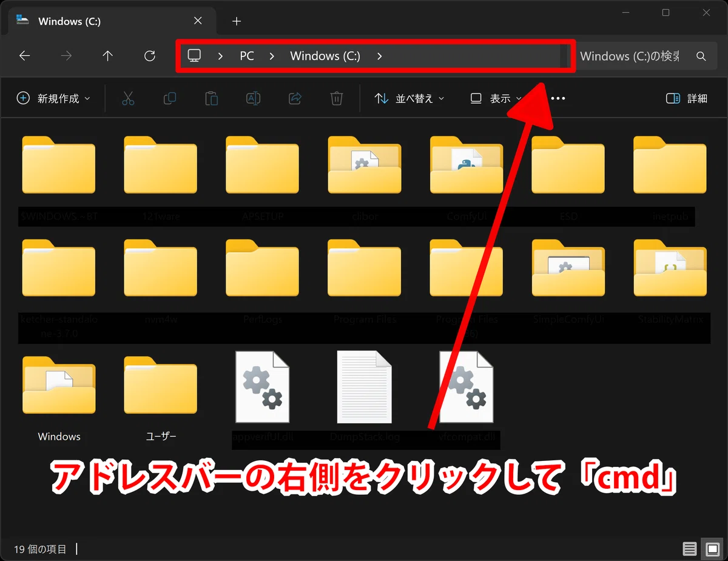
Task: Click Windows (C:) in the breadcrumb path
Action: pyautogui.click(x=325, y=56)
